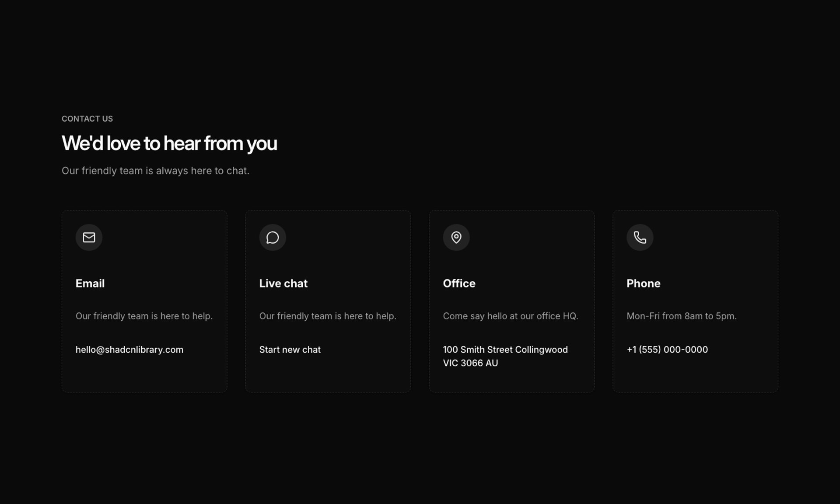Click the chat bubble icon
Viewport: 840px width, 504px height.
pyautogui.click(x=273, y=238)
